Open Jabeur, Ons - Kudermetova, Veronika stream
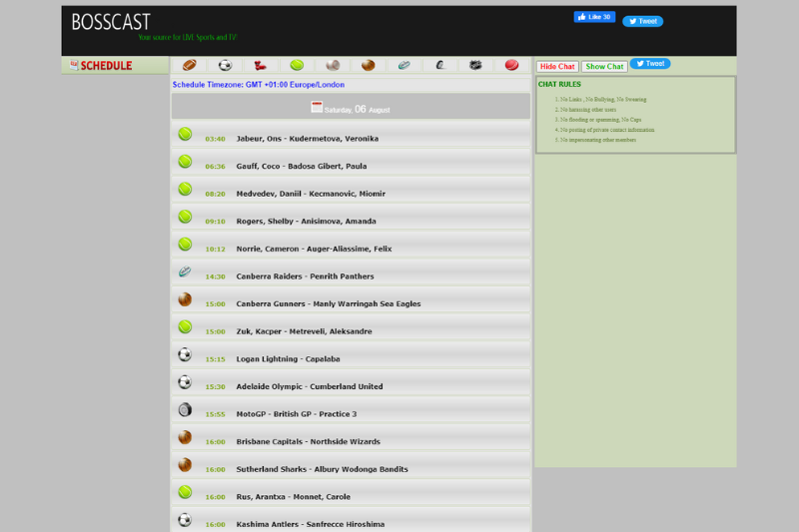The width and height of the screenshot is (799, 532). 308,139
